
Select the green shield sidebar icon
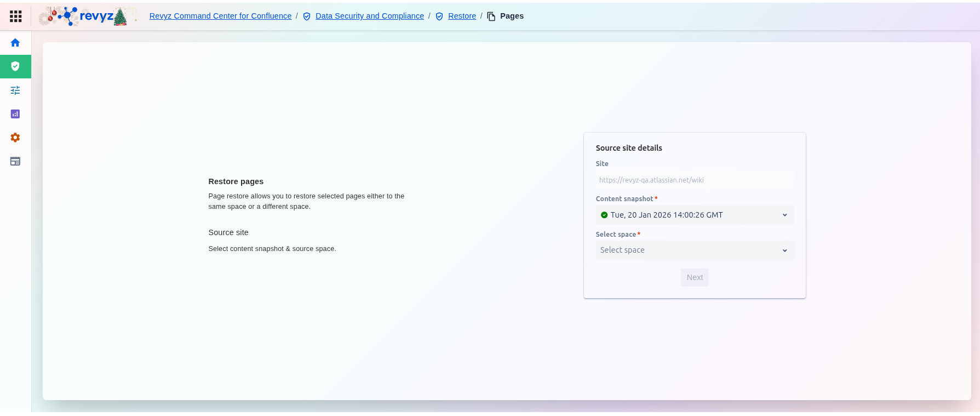[x=15, y=66]
